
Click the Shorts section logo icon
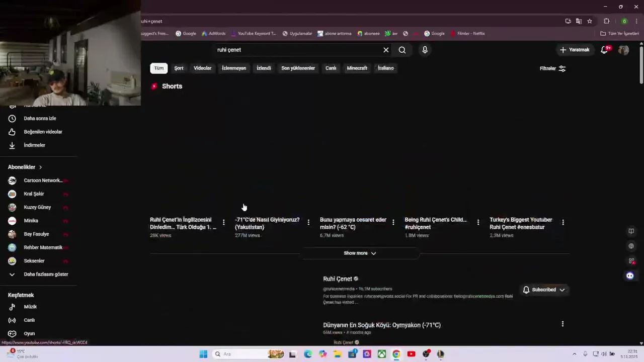pyautogui.click(x=154, y=86)
